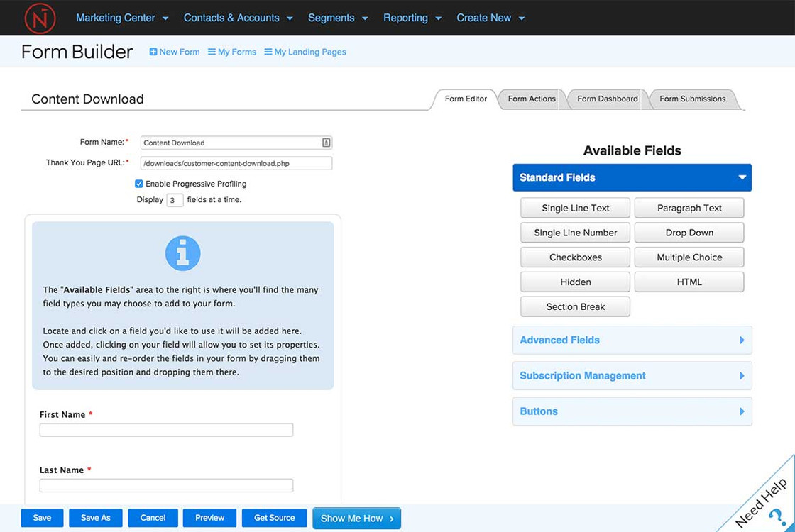Add a Single Line Text field
Viewport: 795px width, 532px height.
coord(576,208)
